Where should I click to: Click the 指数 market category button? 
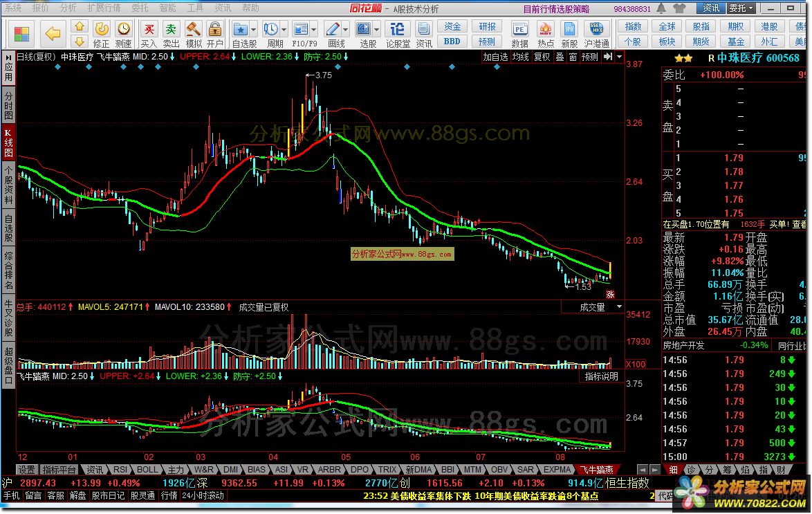(x=633, y=26)
